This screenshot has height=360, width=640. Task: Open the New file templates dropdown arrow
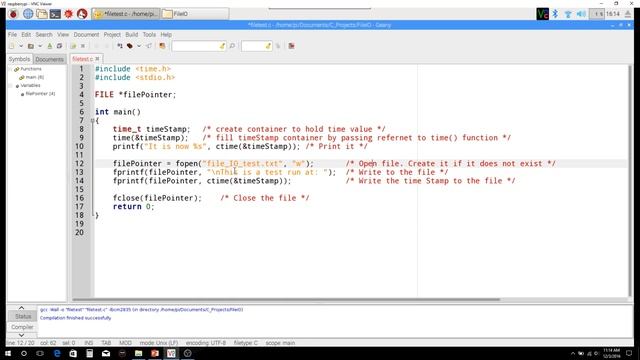[x=21, y=46]
